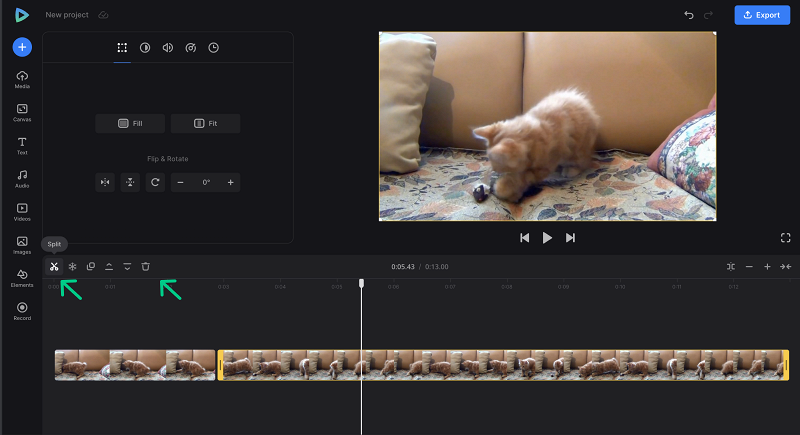This screenshot has height=435, width=800.
Task: Enter fullscreen preview mode
Action: (x=786, y=238)
